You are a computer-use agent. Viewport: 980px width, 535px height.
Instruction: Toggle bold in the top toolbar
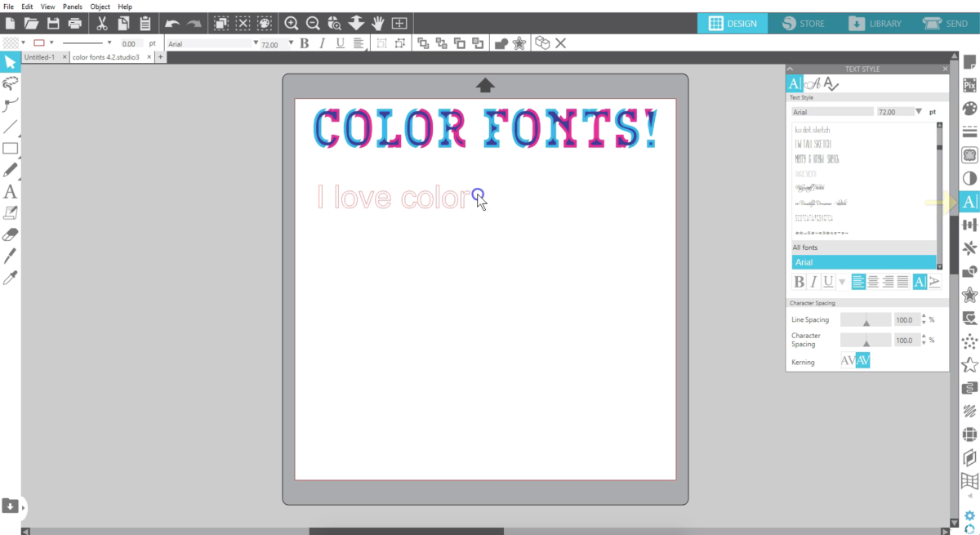click(305, 43)
